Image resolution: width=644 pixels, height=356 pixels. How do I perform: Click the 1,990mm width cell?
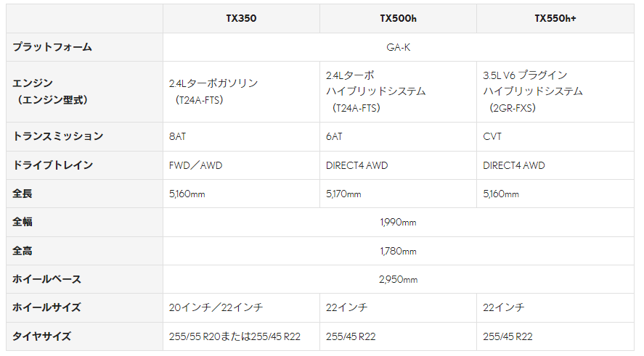coord(399,223)
